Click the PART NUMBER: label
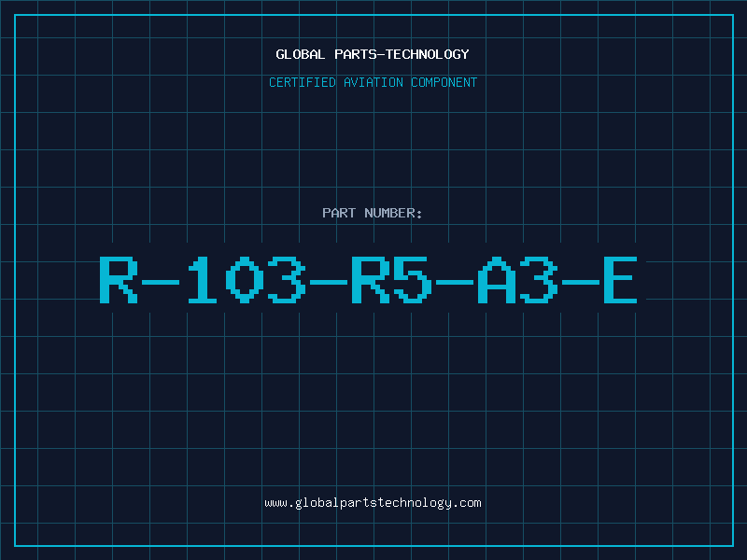This screenshot has width=747, height=560. pyautogui.click(x=373, y=213)
